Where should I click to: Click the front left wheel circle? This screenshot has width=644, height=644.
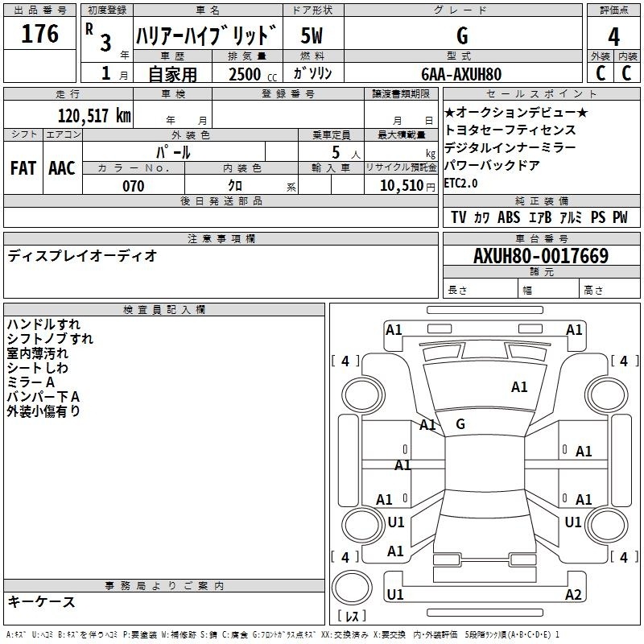363,395
